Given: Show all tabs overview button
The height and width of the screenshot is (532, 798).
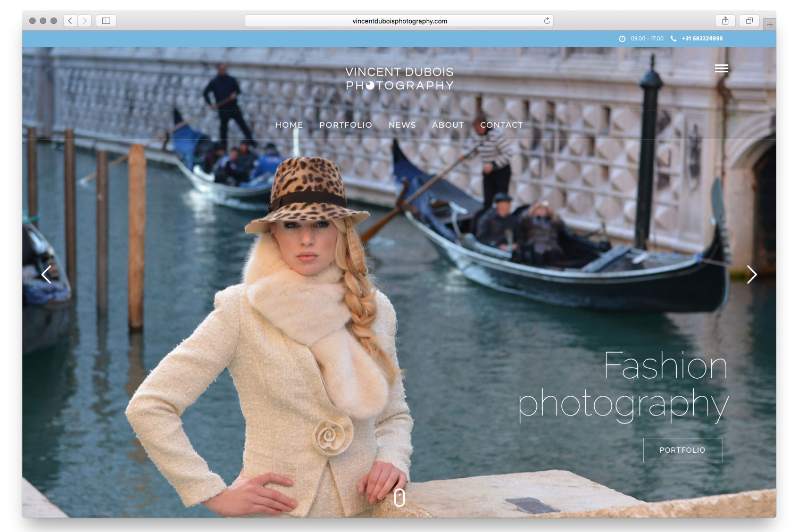Looking at the screenshot, I should tap(749, 21).
